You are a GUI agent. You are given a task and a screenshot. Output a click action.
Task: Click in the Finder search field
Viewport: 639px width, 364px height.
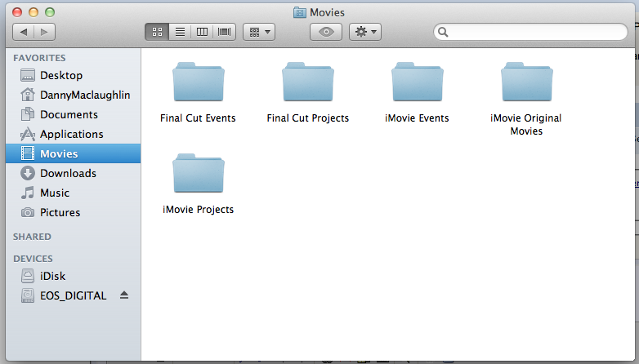coord(530,32)
